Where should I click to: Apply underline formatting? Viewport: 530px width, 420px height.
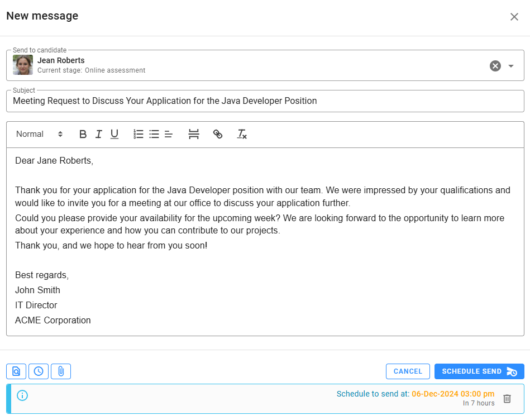(x=114, y=134)
